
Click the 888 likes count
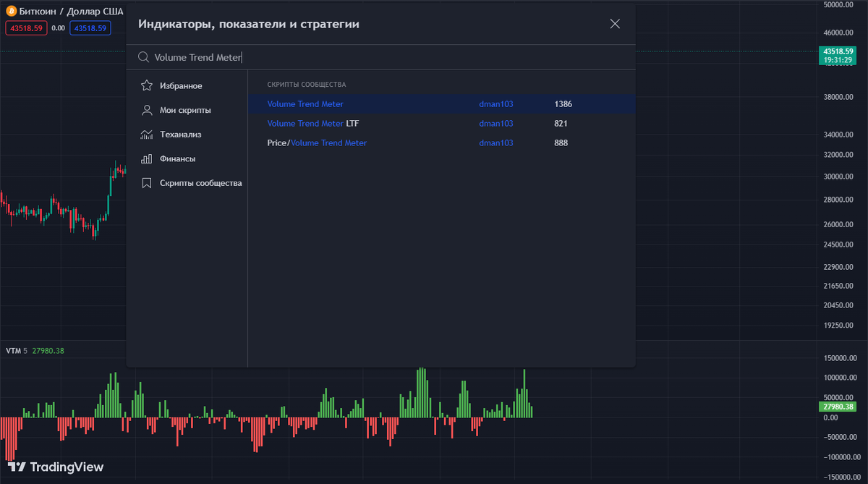click(x=561, y=143)
